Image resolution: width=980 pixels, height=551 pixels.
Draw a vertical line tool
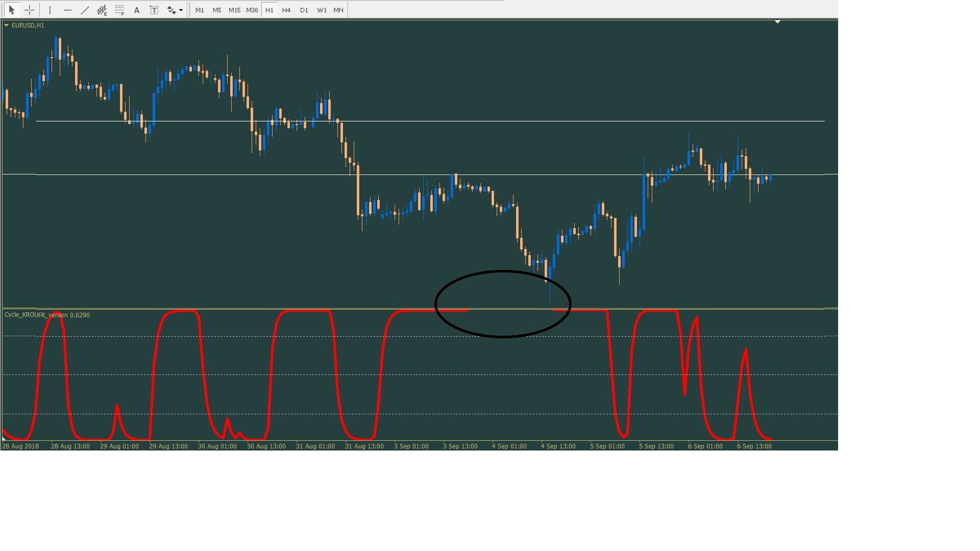point(50,10)
